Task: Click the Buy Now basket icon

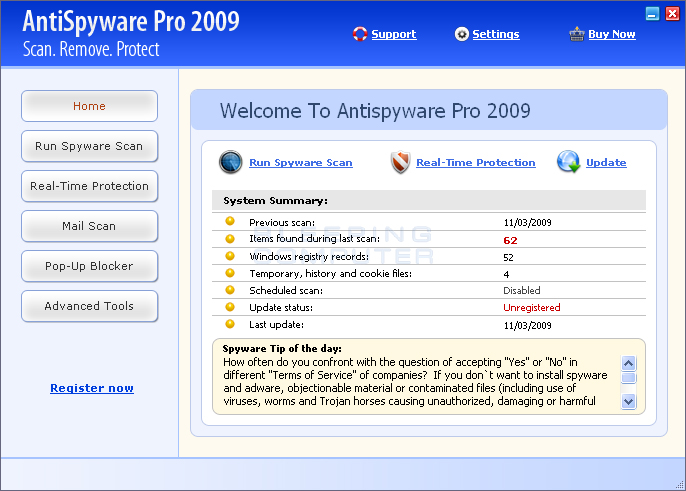Action: tap(577, 34)
